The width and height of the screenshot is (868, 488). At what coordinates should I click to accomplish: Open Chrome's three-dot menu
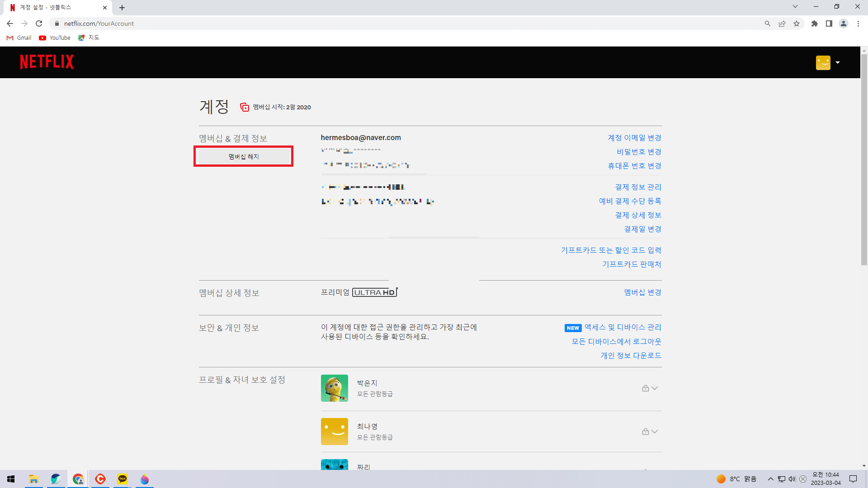click(858, 23)
